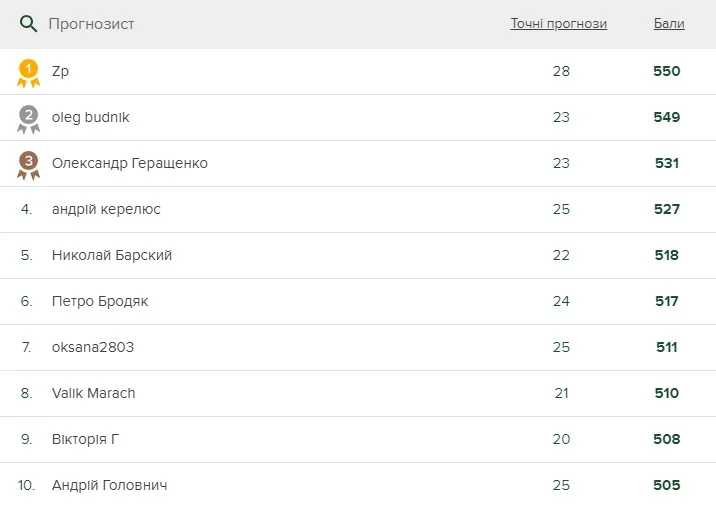Screen dimensions: 716x507
Task: Select Андрій Головнич at rank 10
Action: [x=109, y=486]
